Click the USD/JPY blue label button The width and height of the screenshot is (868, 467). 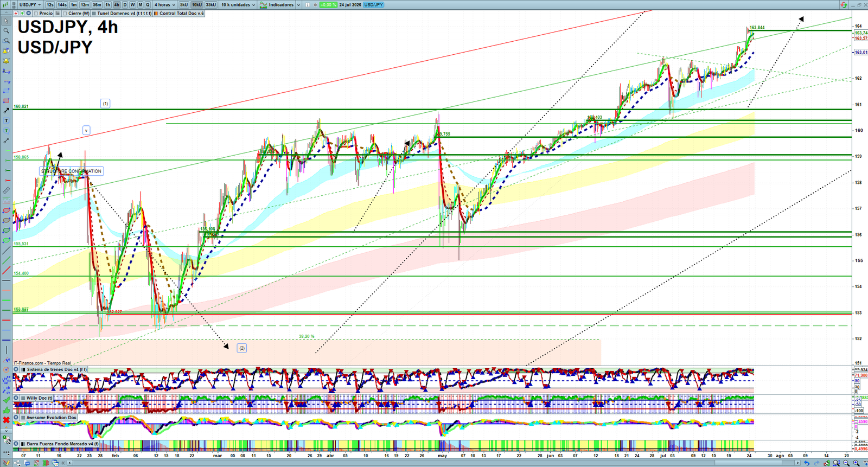(373, 5)
